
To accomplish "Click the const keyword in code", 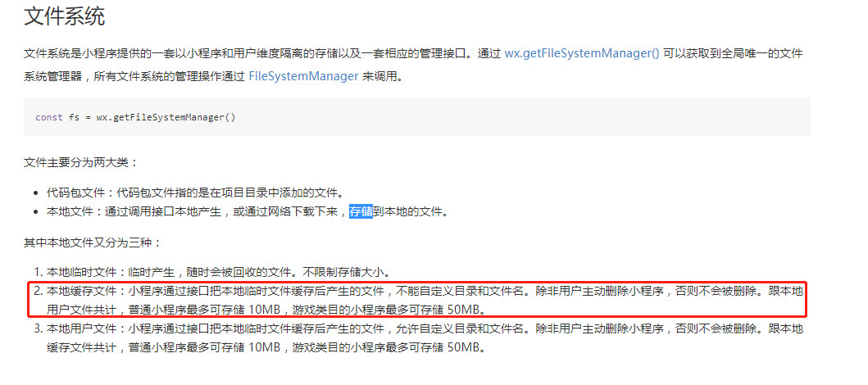I will pyautogui.click(x=49, y=117).
